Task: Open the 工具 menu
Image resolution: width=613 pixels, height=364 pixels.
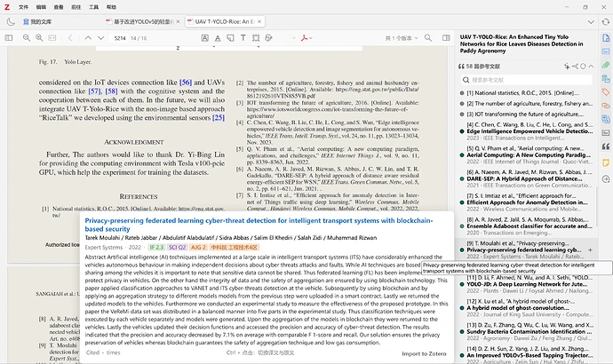Action: pos(93,7)
